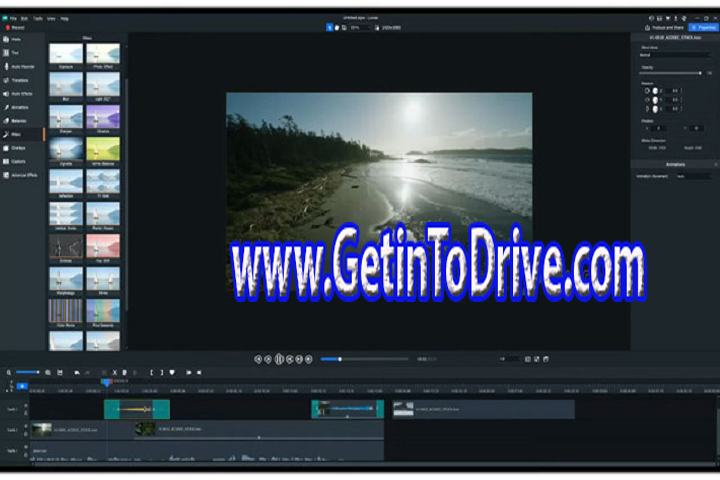Toggle lock of middle timeline track

(x=26, y=434)
